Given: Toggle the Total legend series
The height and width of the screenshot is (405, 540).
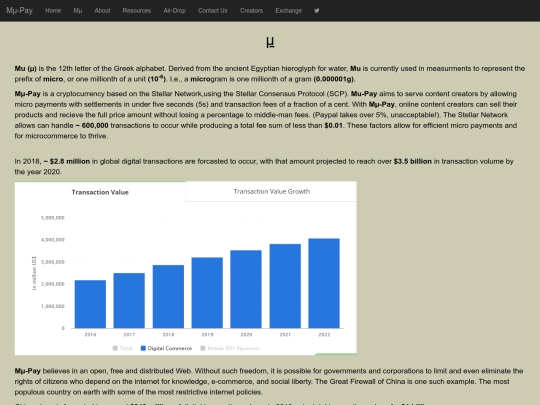Looking at the screenshot, I should click(x=123, y=348).
